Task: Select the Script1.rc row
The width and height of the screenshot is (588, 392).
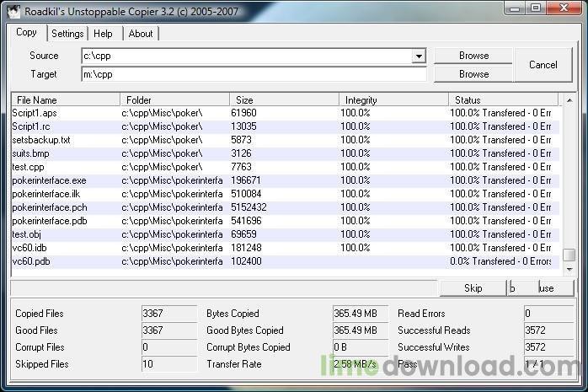Action: point(286,126)
